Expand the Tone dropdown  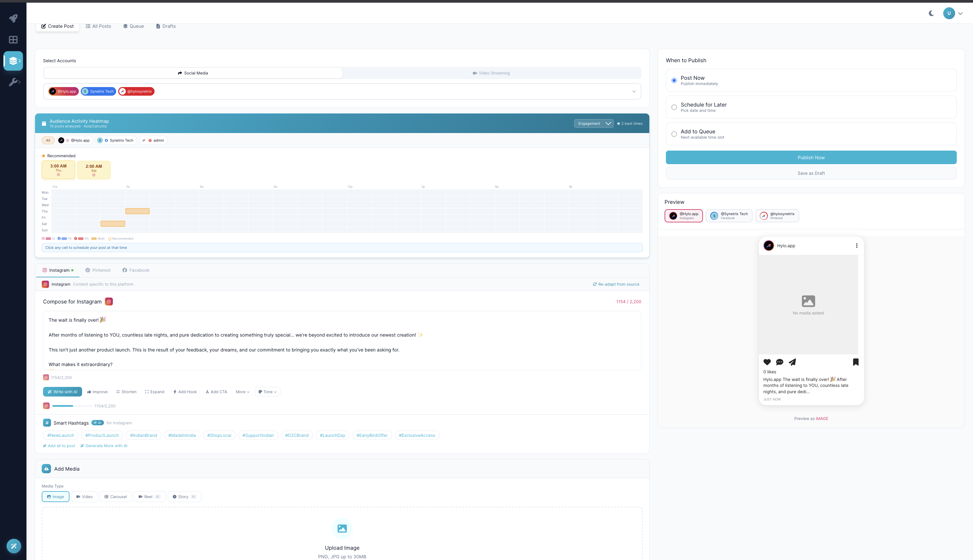(x=267, y=392)
